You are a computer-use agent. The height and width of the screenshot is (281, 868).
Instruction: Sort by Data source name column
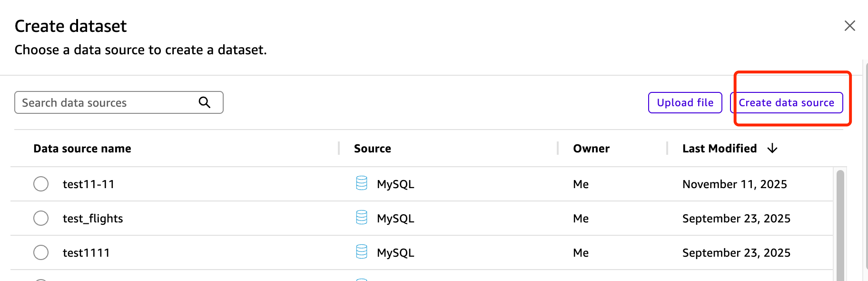(x=82, y=149)
